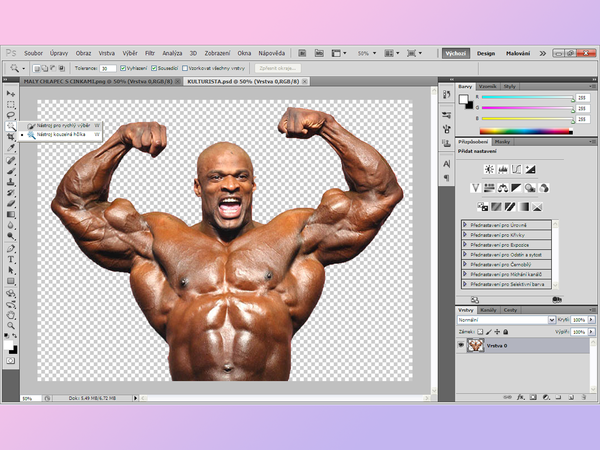Toggle the Vyhlazení checkbox
Image resolution: width=600 pixels, height=450 pixels.
coord(122,68)
